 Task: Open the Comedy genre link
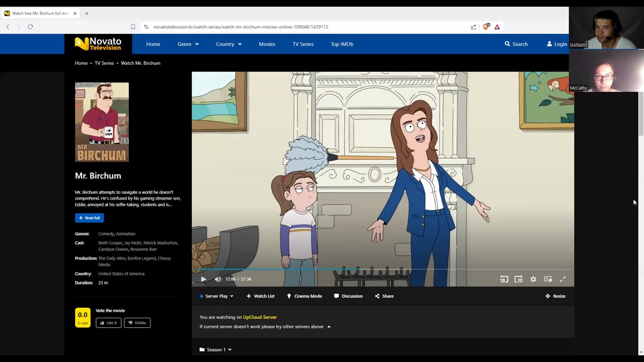point(106,234)
